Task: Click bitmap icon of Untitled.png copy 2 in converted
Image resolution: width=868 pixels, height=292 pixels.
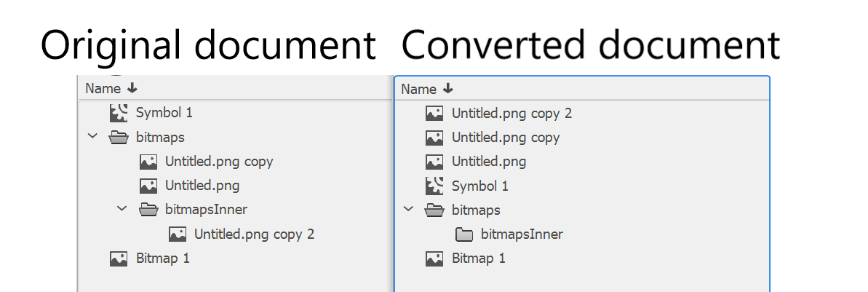Action: coord(434,114)
